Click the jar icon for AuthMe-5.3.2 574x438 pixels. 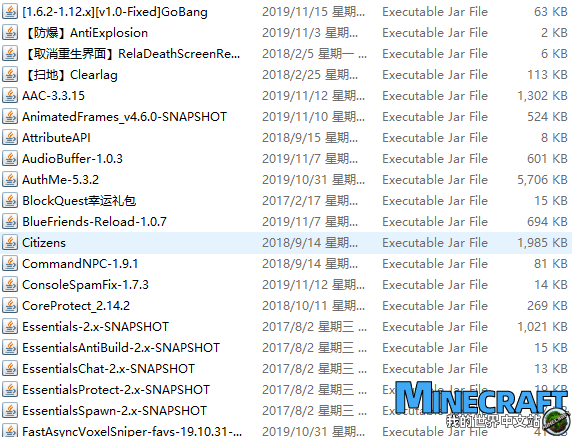pyautogui.click(x=10, y=179)
